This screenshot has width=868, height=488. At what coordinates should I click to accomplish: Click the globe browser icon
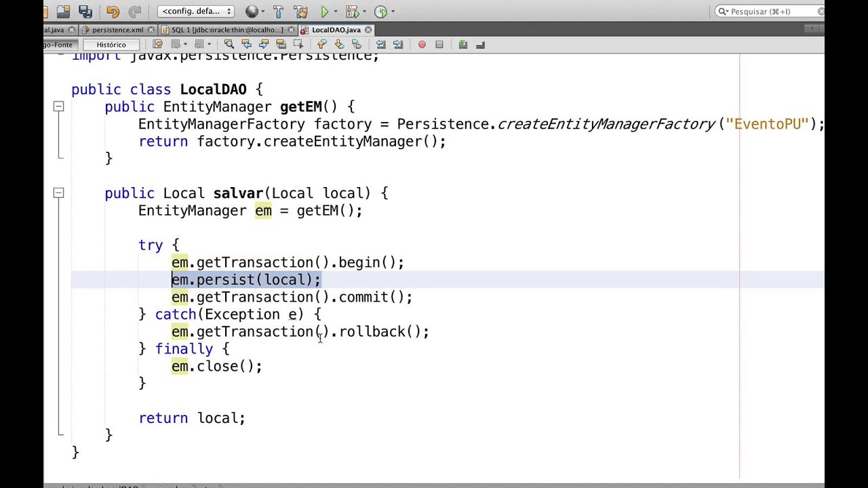[x=252, y=11]
